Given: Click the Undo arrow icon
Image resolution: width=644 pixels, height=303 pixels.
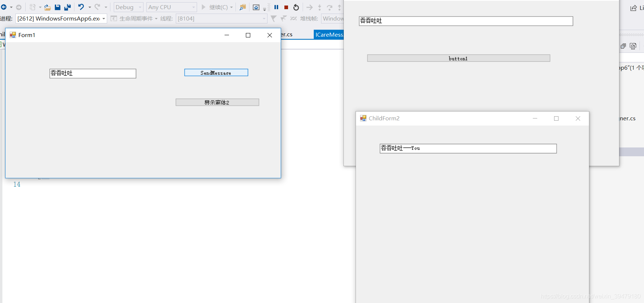Looking at the screenshot, I should click(x=81, y=7).
